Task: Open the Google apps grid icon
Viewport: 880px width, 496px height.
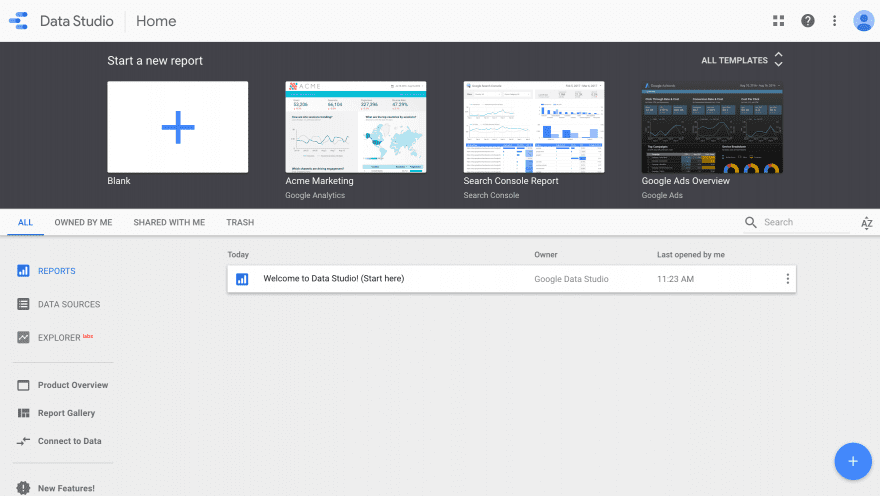Action: (779, 21)
